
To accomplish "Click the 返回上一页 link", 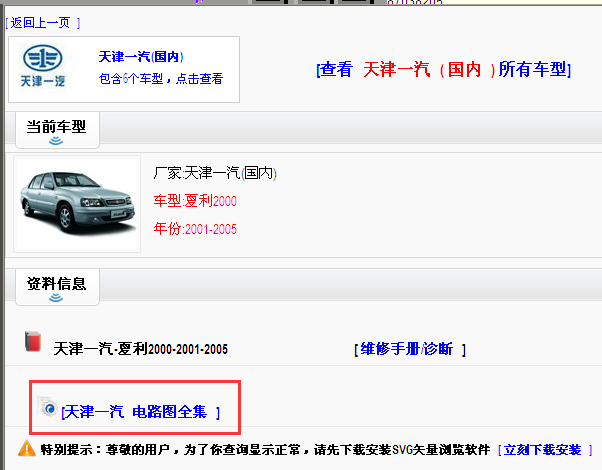I will [x=43, y=23].
